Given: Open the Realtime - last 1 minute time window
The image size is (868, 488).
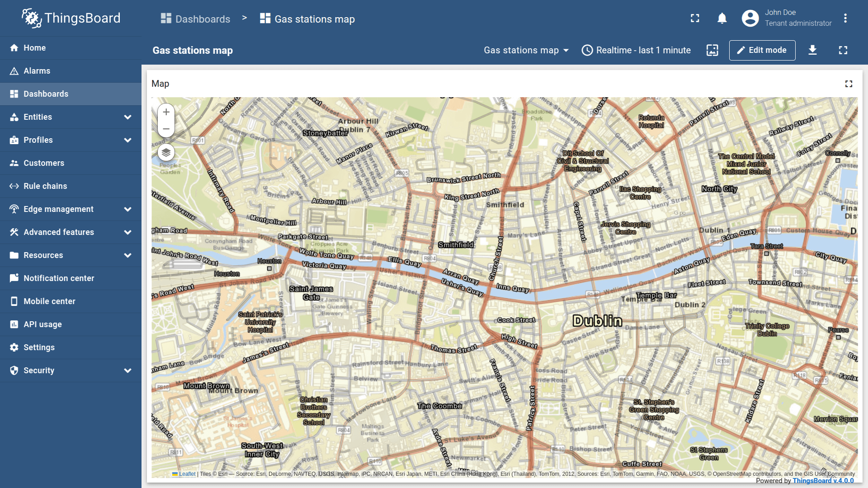Looking at the screenshot, I should pyautogui.click(x=636, y=50).
